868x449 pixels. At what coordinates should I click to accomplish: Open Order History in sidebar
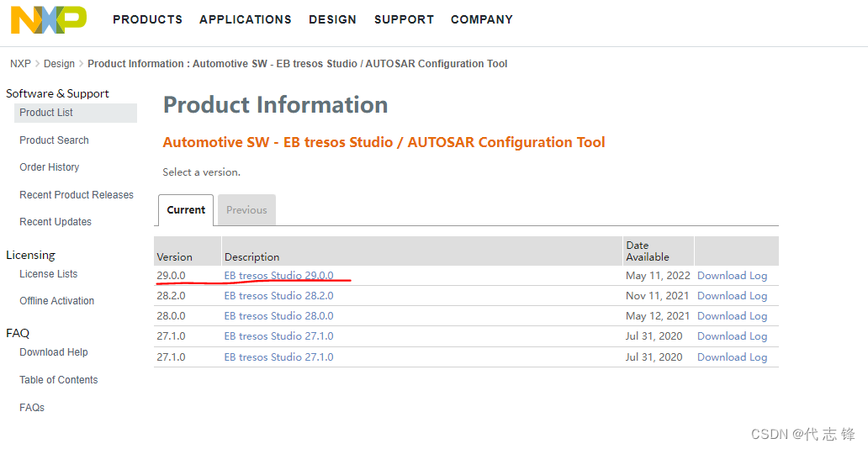click(x=50, y=167)
